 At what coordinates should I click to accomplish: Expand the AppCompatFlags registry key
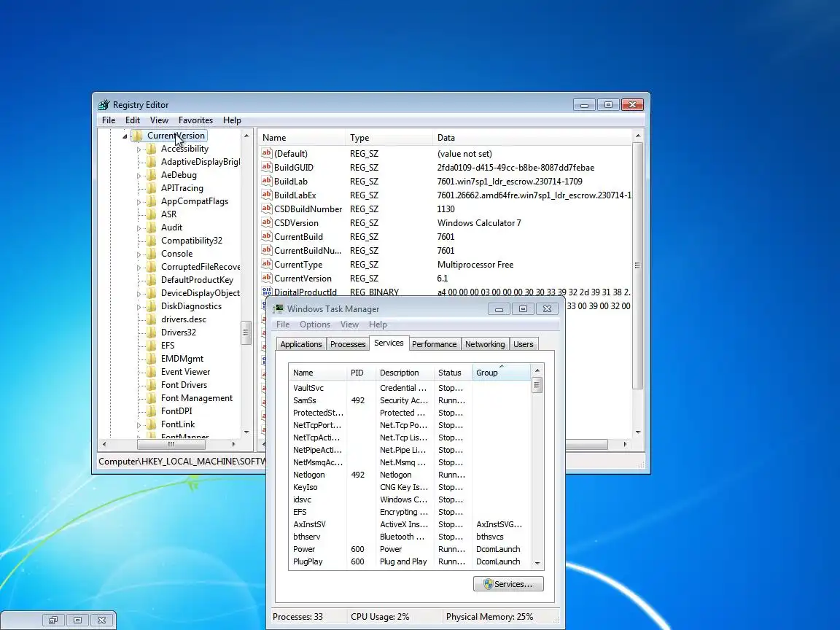pos(139,202)
